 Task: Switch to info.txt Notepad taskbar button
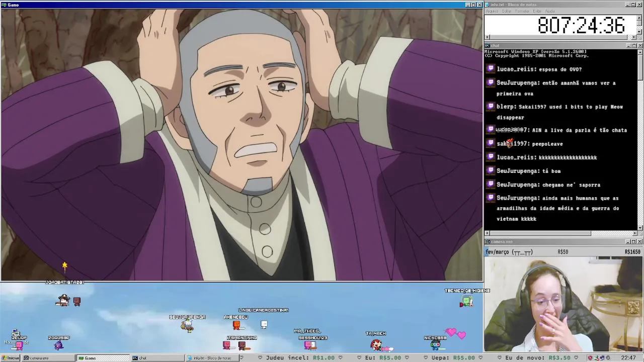tap(212, 358)
